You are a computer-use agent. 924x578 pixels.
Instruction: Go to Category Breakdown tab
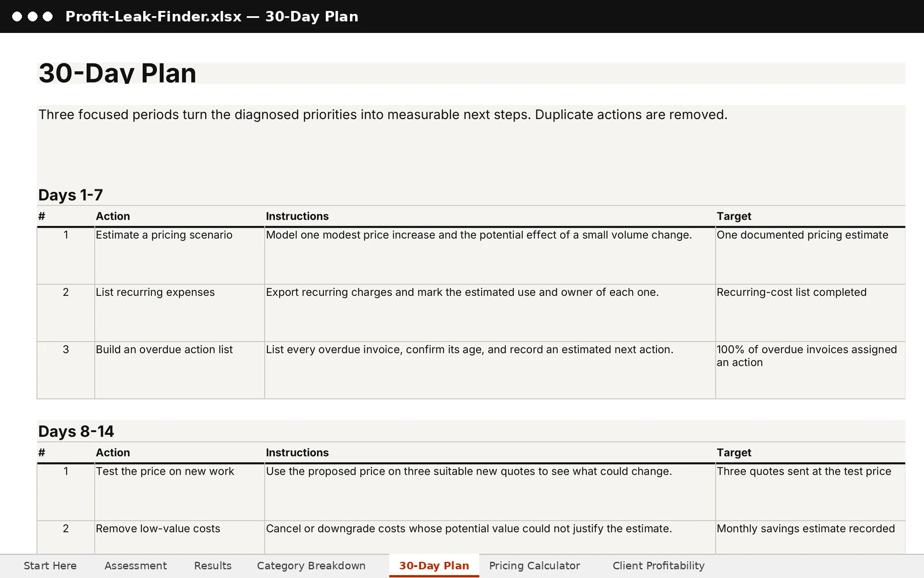[311, 566]
